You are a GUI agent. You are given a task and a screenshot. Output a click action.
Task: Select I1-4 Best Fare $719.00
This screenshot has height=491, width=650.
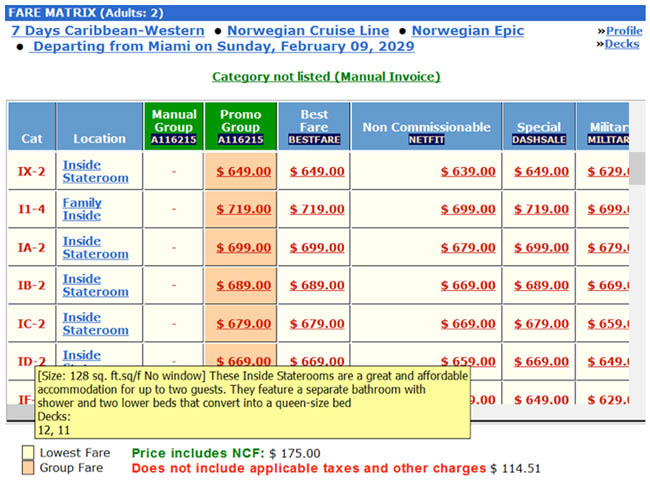tap(317, 209)
